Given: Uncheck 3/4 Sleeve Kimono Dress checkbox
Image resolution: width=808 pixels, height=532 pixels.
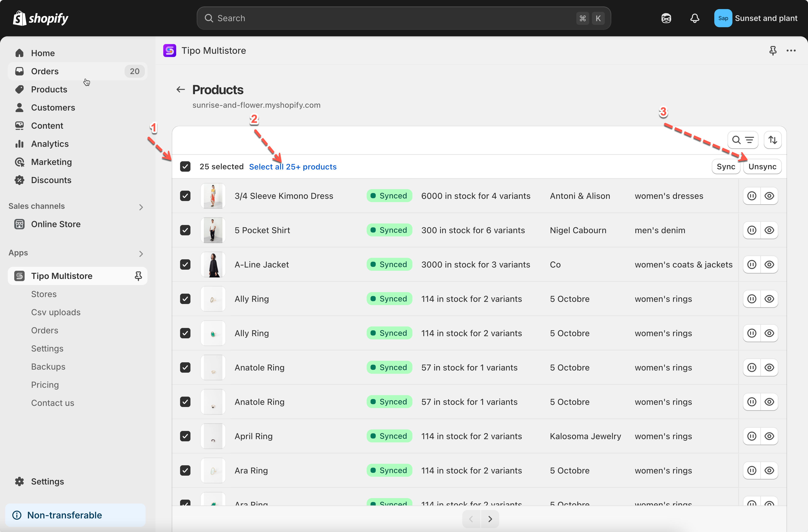Looking at the screenshot, I should pyautogui.click(x=185, y=196).
